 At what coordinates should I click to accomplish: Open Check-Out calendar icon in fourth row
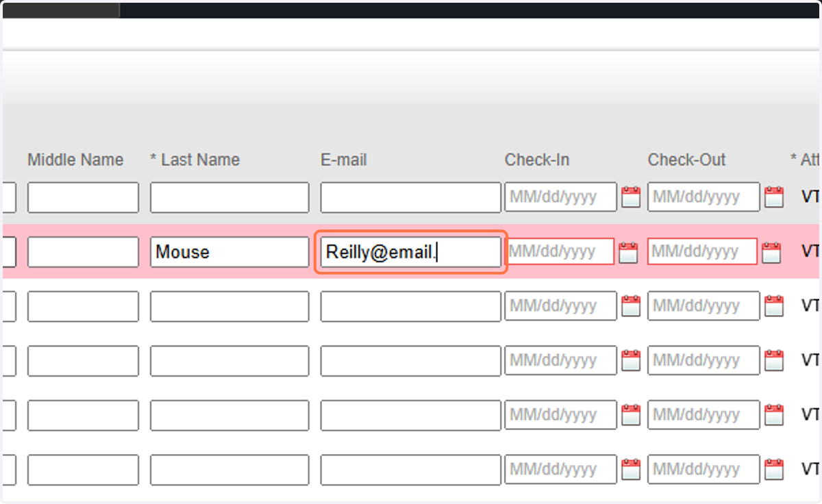click(x=774, y=361)
